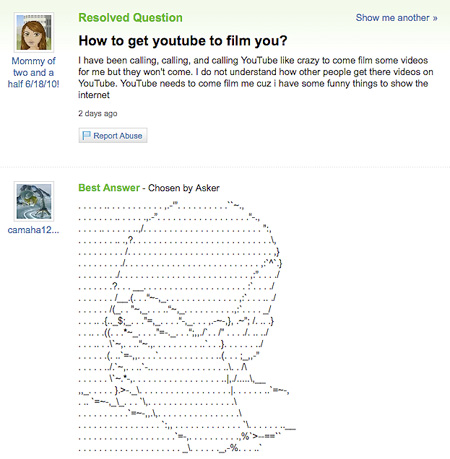Click the flag icon beside Report Abuse
This screenshot has width=450, height=459.
coord(86,135)
